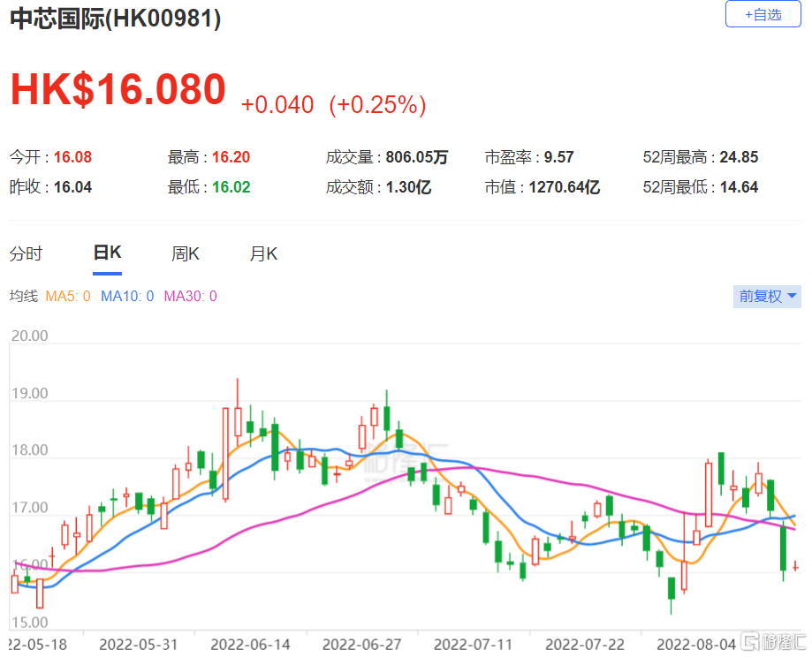Screen dimensions: 812x657
Task: Switch to the 分时 intraday tab
Action: click(26, 253)
